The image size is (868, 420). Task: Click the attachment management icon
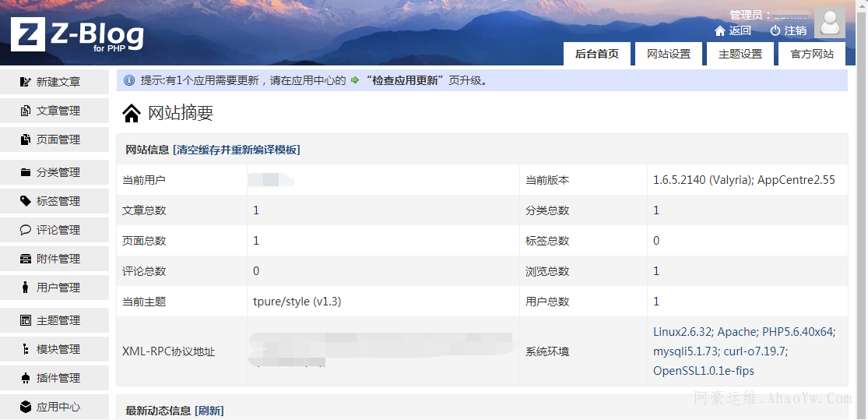(x=26, y=259)
